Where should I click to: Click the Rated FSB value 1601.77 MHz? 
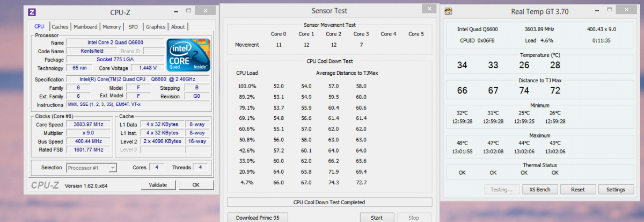coord(87,150)
